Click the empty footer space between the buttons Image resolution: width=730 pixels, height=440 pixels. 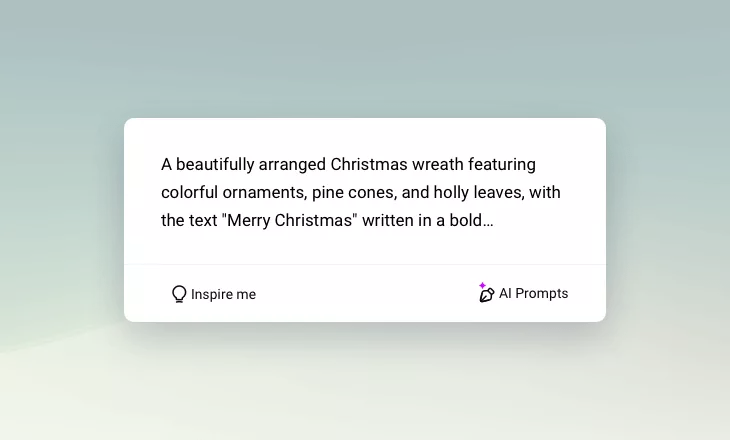[365, 293]
